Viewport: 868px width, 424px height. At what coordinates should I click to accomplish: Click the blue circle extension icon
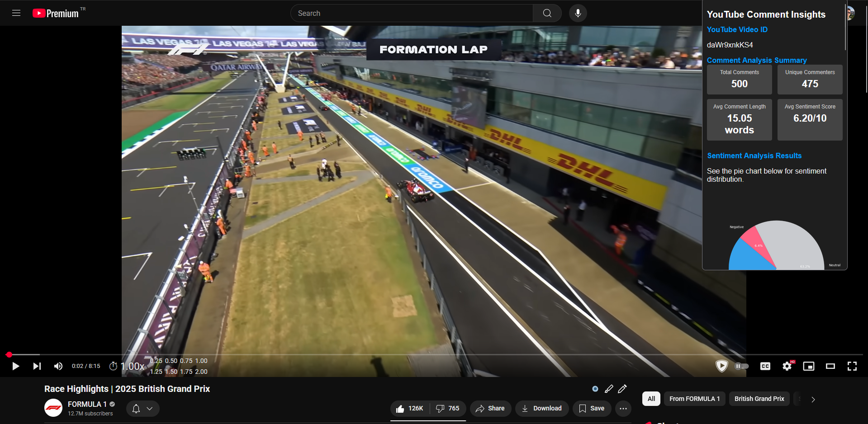(595, 389)
